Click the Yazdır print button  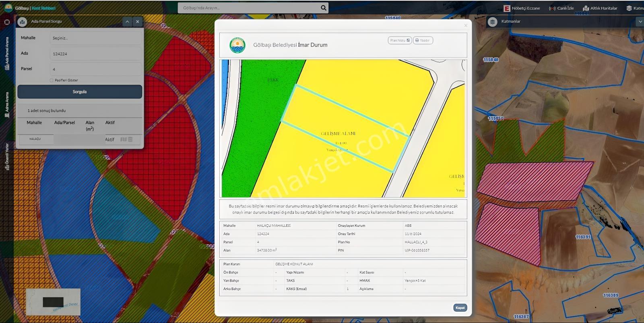pos(423,40)
